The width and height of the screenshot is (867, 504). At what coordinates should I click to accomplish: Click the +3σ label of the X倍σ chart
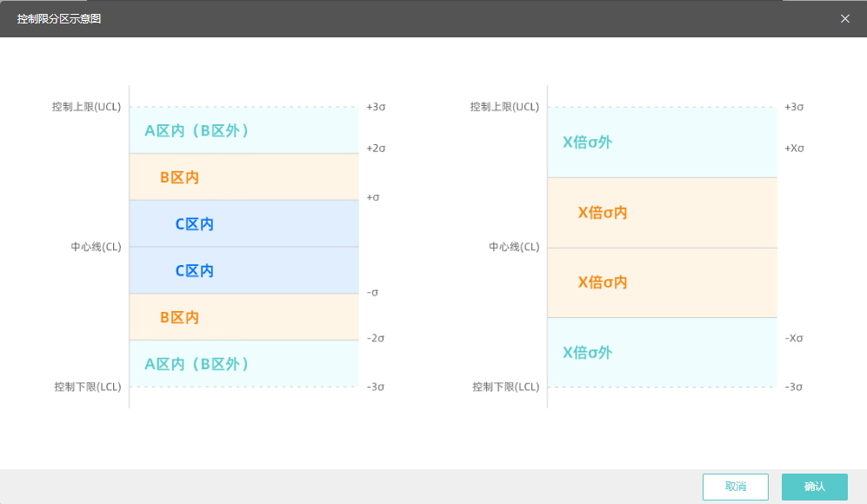[794, 107]
